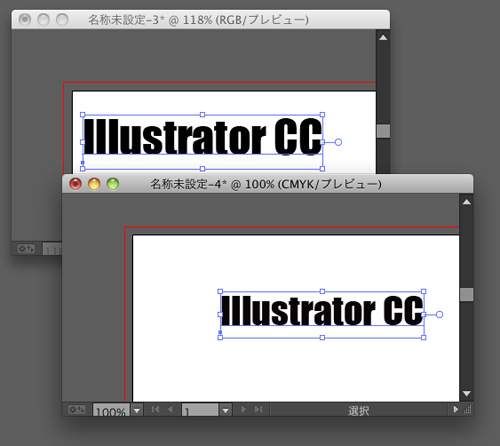Click the 選択 status text in bottom bar
Viewport: 500px width, 446px height.
pyautogui.click(x=359, y=411)
